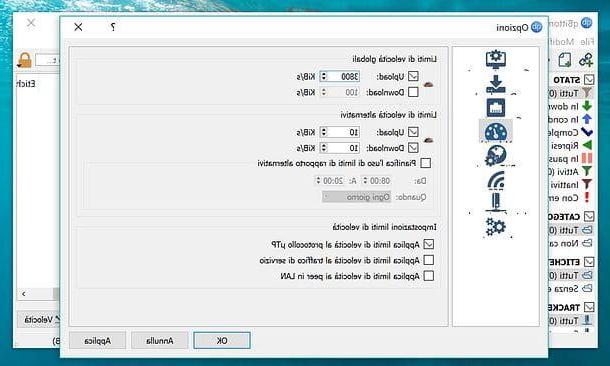The image size is (610, 366).
Task: Close the Opzioni dialog with X
Action: (x=78, y=27)
